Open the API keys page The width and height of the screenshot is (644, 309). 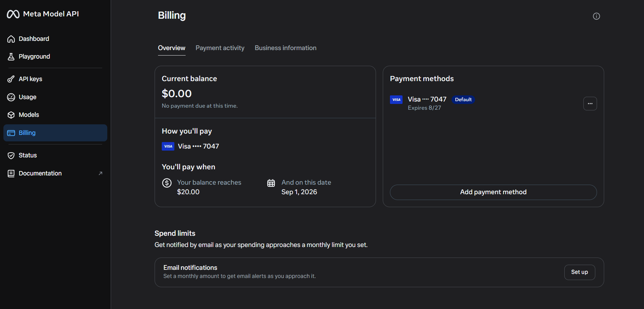click(55, 79)
